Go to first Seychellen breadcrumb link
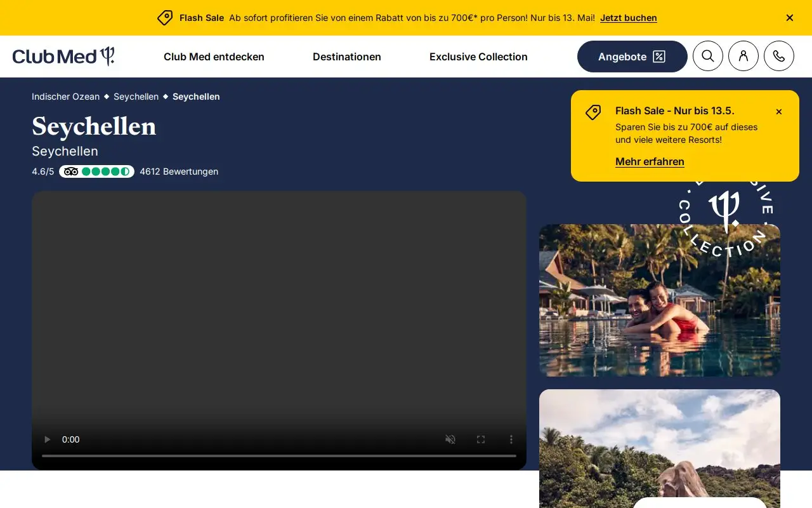812x508 pixels. tap(136, 97)
